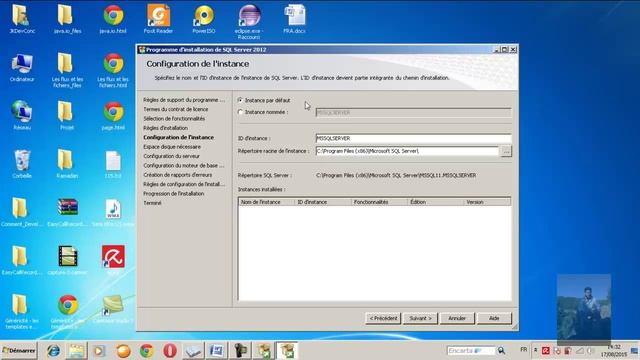Open the WinRAR archive on the desktop

pos(67,212)
